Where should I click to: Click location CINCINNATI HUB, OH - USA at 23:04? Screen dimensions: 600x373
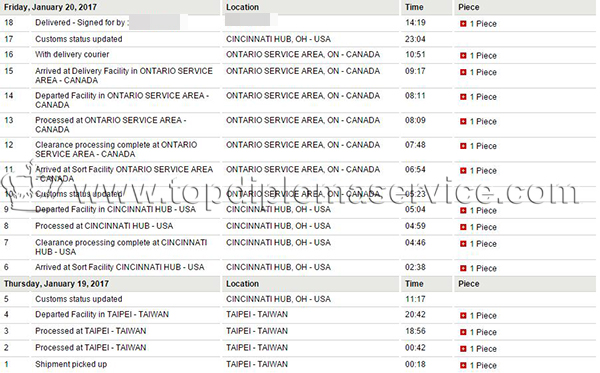(x=279, y=39)
